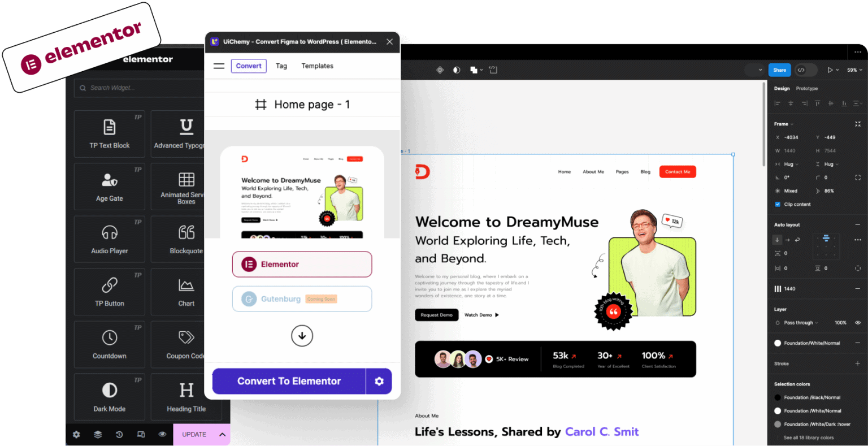Open Elementor Navigator layers icon in bottom bar
Viewport: 868px width, 446px height.
[98, 434]
